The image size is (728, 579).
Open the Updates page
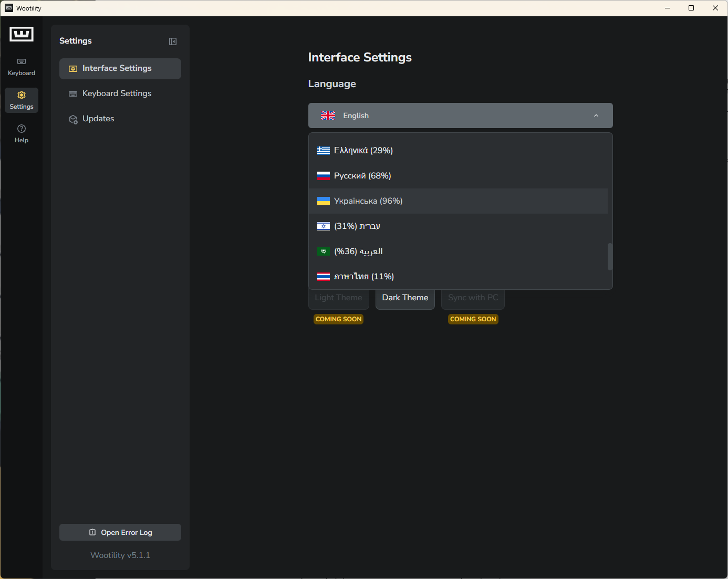(x=98, y=119)
